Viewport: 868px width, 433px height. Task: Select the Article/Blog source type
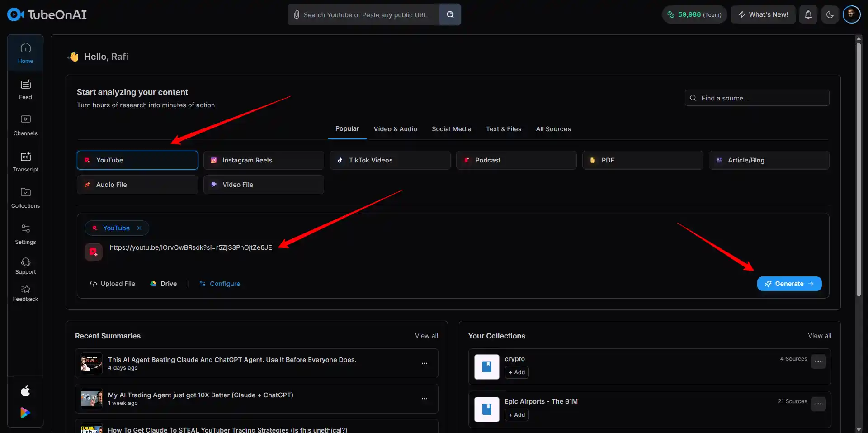(x=769, y=160)
